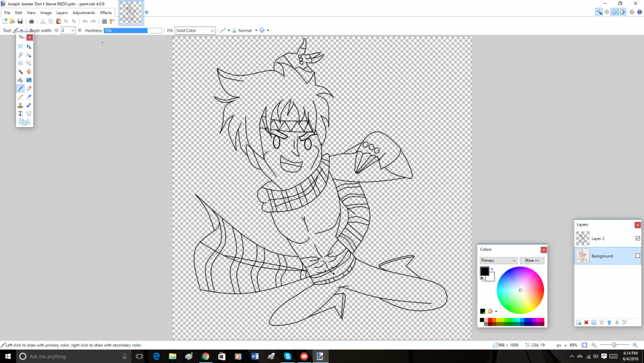Screen dimensions: 644x363
Task: Click the New image toolbar icon
Action: click(x=5, y=21)
